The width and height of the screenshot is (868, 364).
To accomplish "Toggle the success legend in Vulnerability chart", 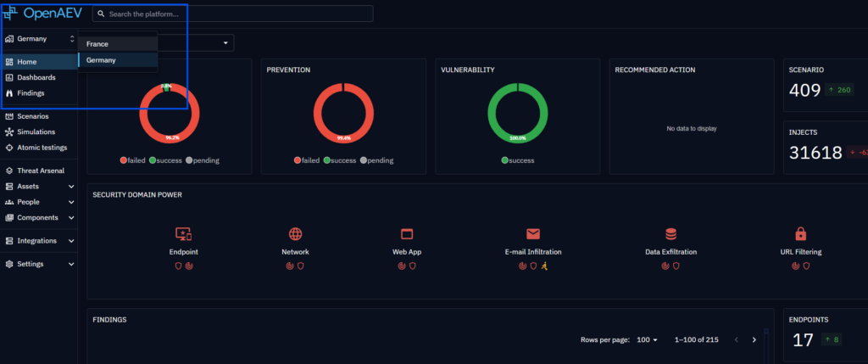I will click(x=518, y=160).
